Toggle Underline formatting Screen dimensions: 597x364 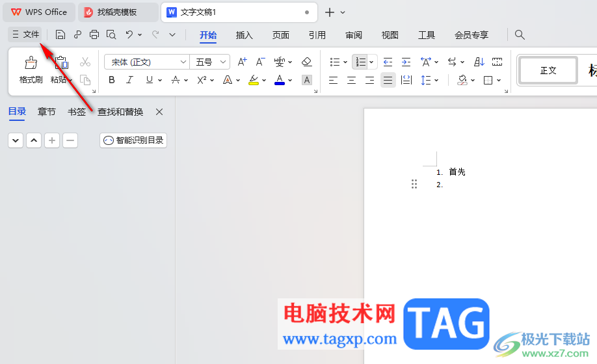[150, 80]
